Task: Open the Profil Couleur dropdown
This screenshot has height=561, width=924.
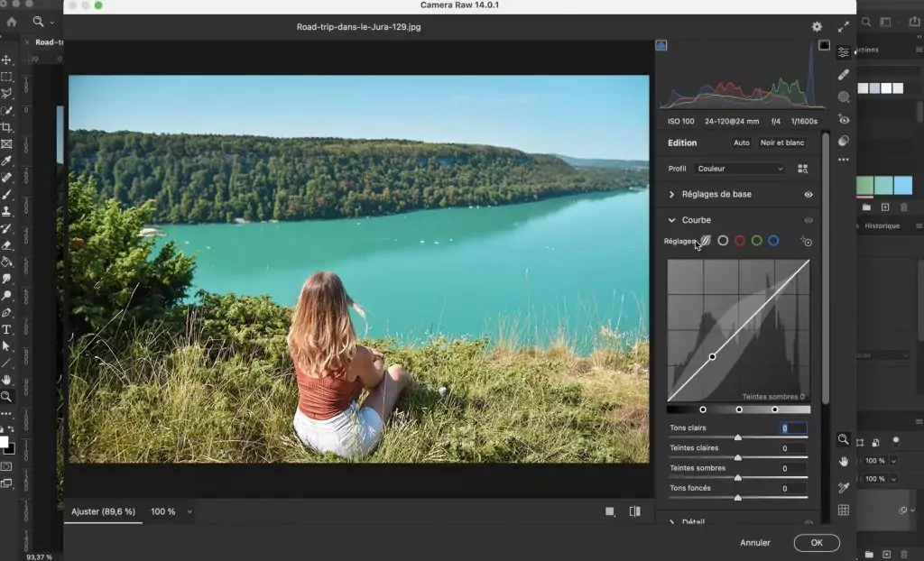Action: [x=740, y=169]
